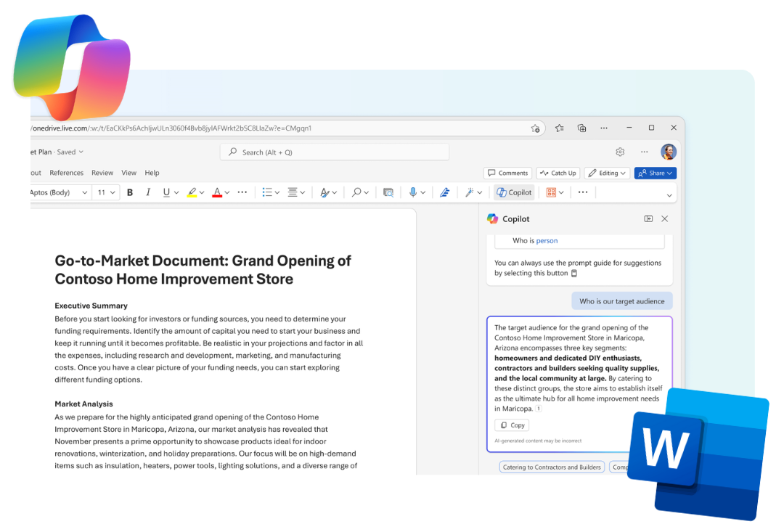Toggle bold formatting
This screenshot has height=532, width=784.
pyautogui.click(x=130, y=192)
